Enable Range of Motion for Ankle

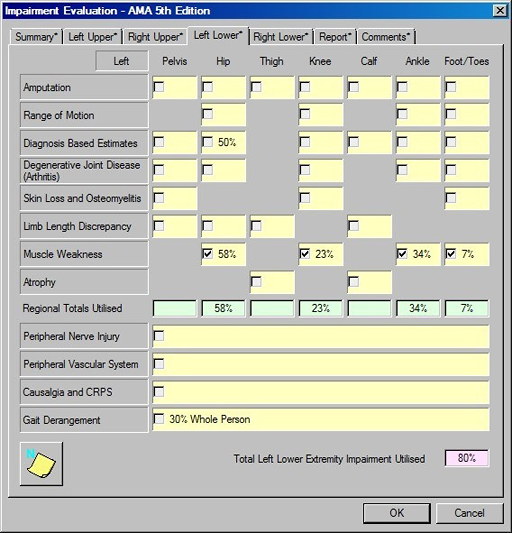coord(402,114)
